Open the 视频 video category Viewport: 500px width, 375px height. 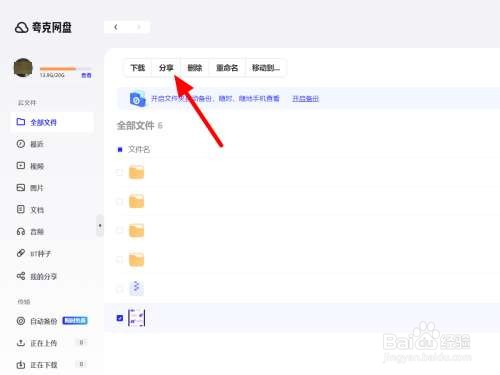[x=30, y=166]
